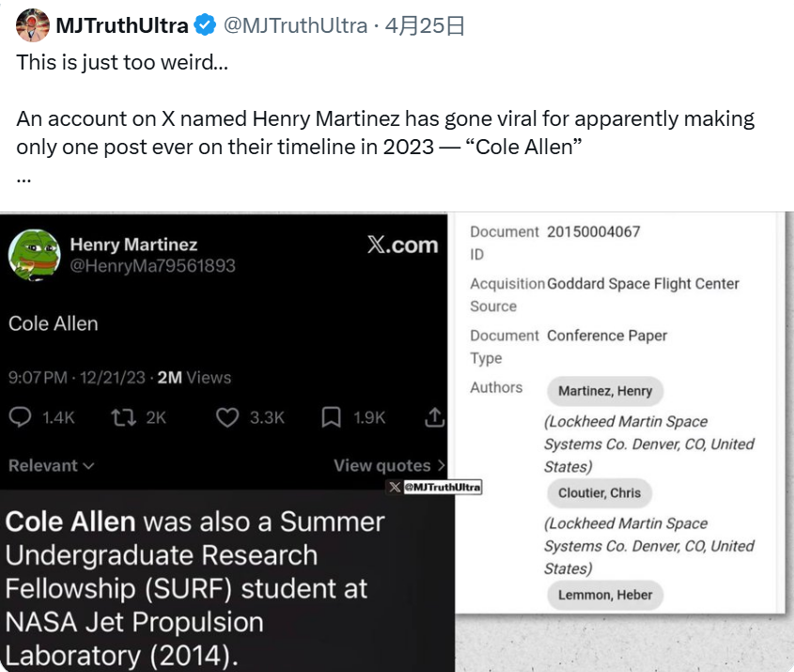Open the Relevant sort dropdown
The image size is (794, 672).
(x=51, y=465)
